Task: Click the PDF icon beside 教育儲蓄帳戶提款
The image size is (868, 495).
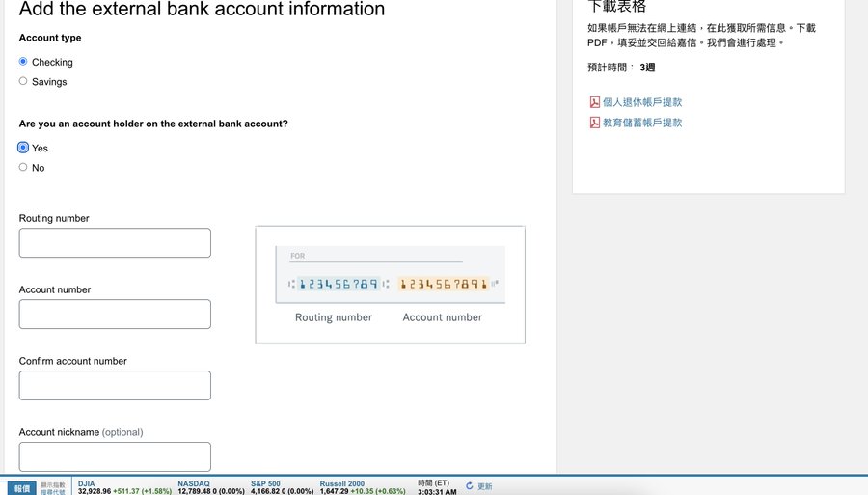Action: tap(594, 123)
